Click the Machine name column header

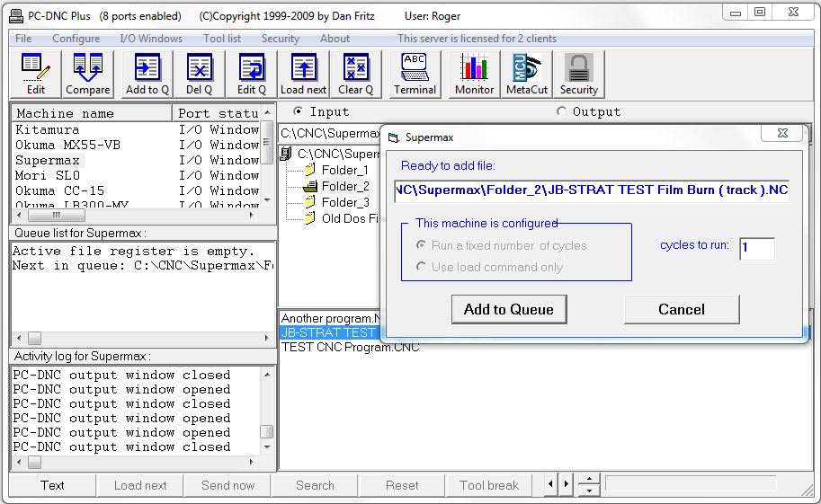[92, 113]
